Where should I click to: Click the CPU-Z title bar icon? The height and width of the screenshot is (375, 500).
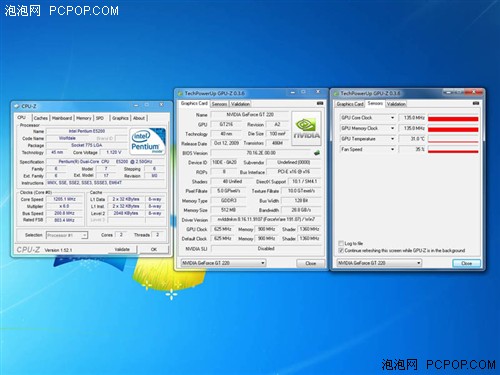pyautogui.click(x=17, y=106)
